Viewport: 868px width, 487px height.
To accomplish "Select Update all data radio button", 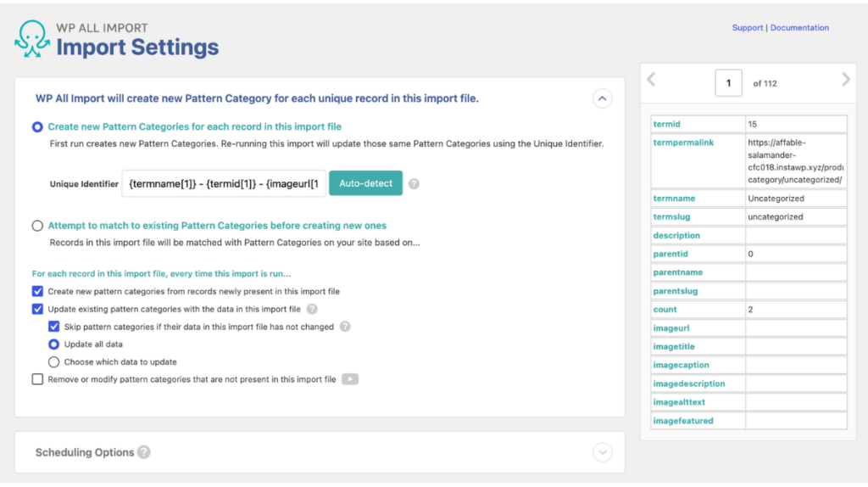I will click(53, 344).
